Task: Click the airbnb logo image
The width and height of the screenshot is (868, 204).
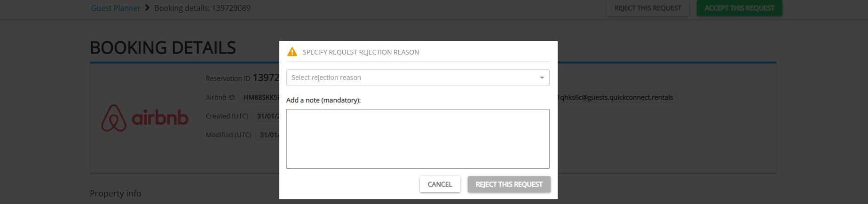Action: [x=145, y=118]
